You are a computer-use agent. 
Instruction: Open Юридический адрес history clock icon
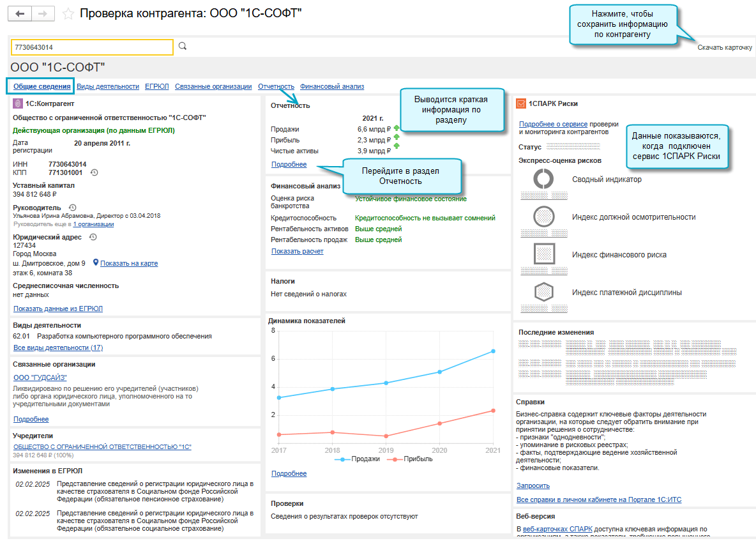93,237
